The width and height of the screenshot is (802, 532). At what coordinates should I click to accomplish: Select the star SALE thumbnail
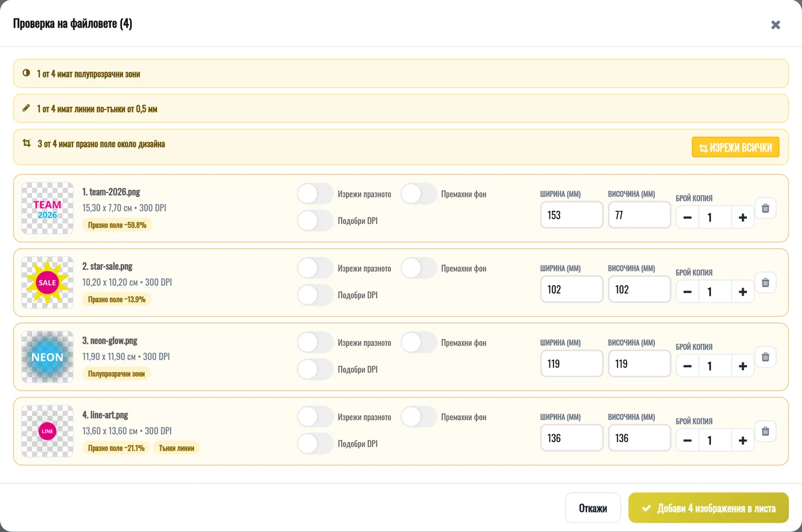(x=48, y=283)
